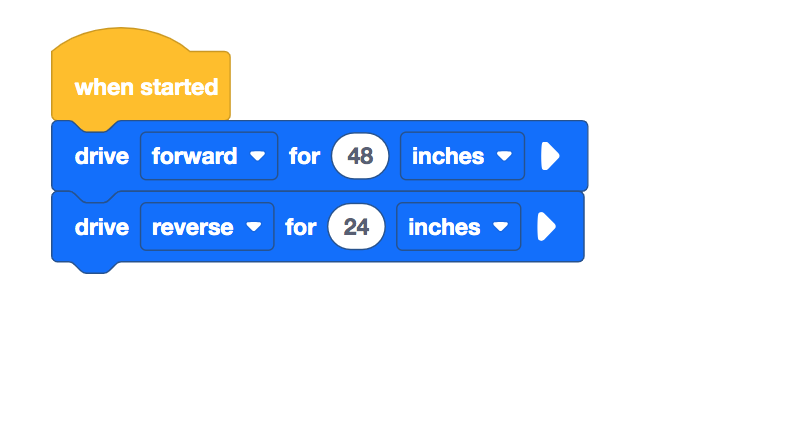Click the word for before the 48 value
Screen dimensions: 804x442
pyautogui.click(x=304, y=156)
